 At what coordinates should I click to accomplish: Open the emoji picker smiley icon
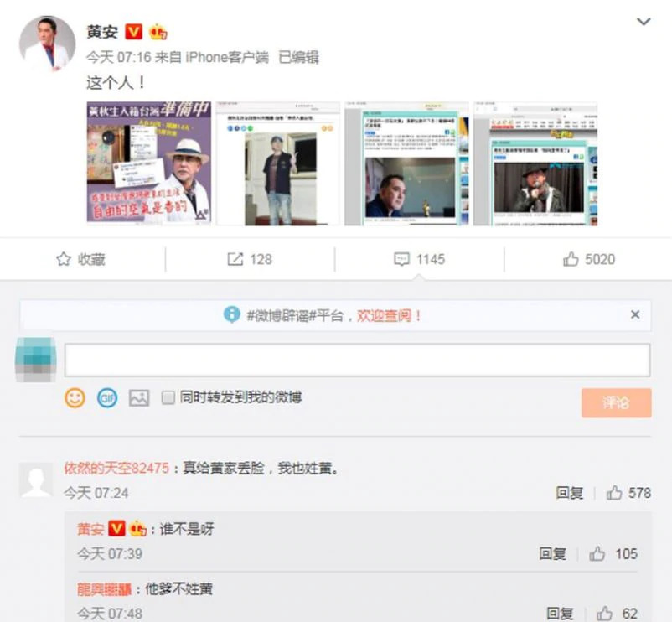pos(75,397)
